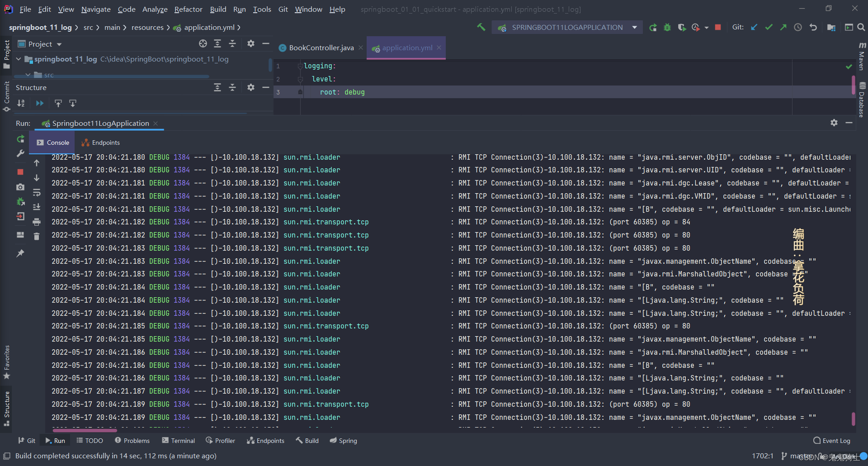Open Problems tool window
The image size is (868, 466).
(132, 441)
